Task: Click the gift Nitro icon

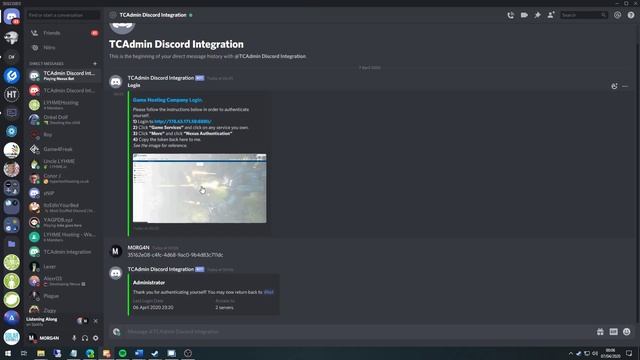Action: [600, 332]
